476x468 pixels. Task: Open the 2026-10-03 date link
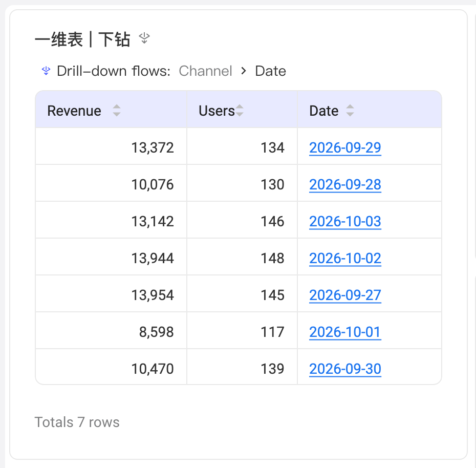click(x=345, y=221)
